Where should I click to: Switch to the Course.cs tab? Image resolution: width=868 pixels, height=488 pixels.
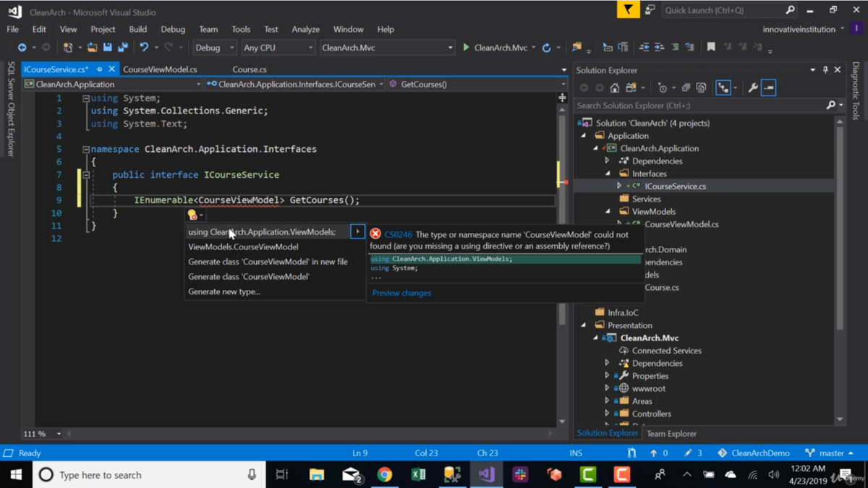tap(250, 69)
